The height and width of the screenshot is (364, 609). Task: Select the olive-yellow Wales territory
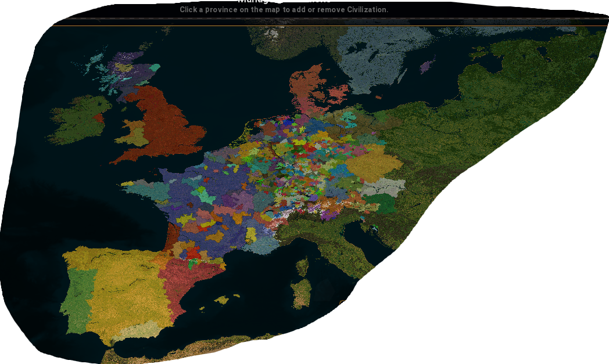tap(135, 133)
